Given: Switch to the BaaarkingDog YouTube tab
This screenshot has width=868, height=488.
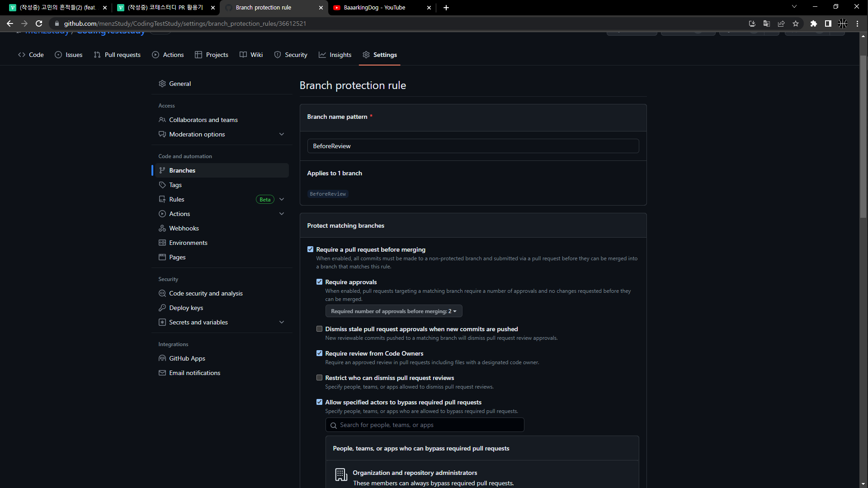Looking at the screenshot, I should pos(380,8).
